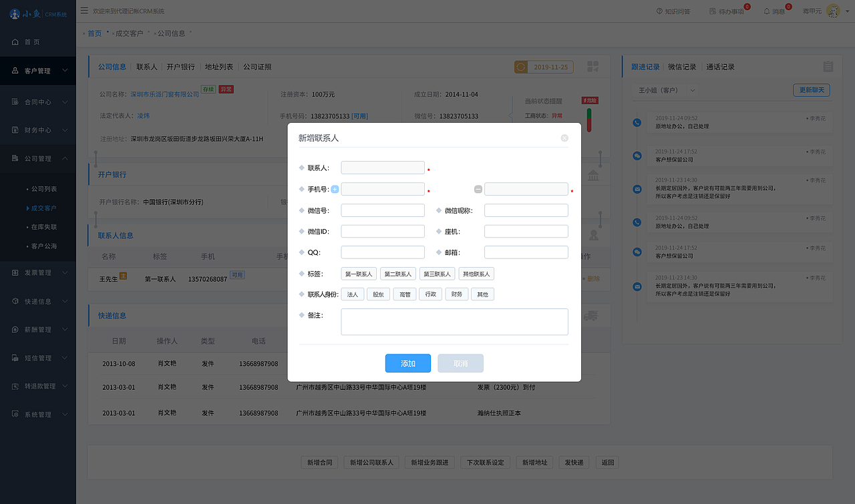Image resolution: width=855 pixels, height=504 pixels.
Task: Expand 客户管理 sidebar menu
Action: coord(38,71)
